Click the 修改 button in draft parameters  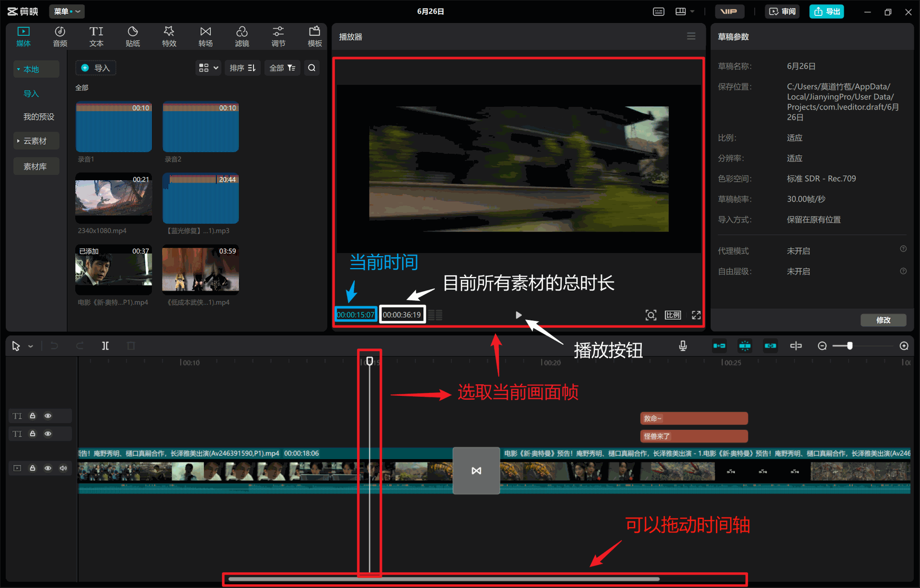pyautogui.click(x=883, y=320)
